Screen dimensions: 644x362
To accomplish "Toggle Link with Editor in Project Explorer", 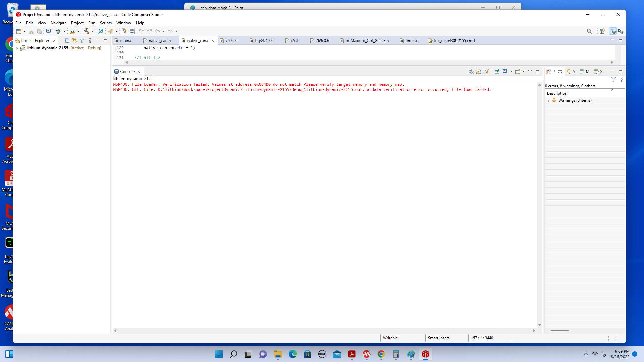I will click(74, 40).
